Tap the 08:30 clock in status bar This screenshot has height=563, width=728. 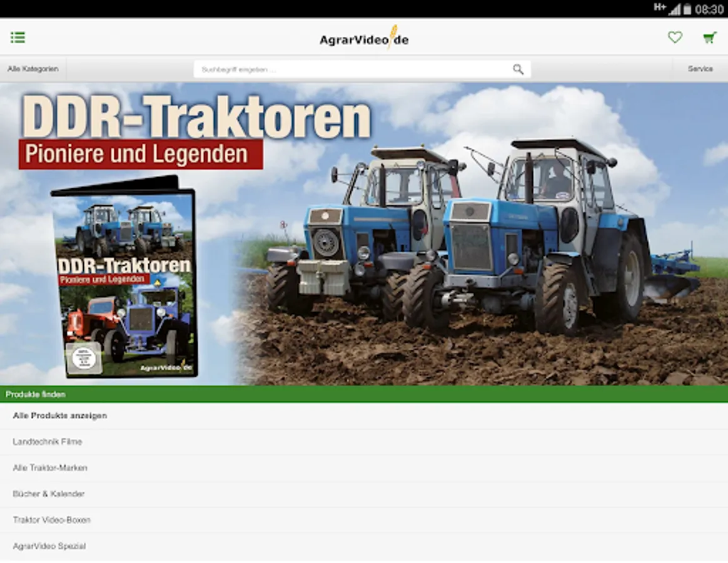[709, 9]
